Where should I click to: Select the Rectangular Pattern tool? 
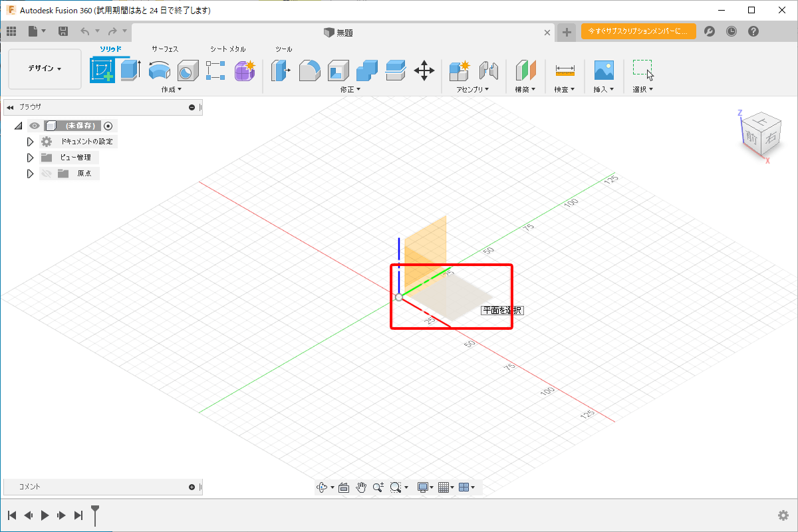pos(216,70)
